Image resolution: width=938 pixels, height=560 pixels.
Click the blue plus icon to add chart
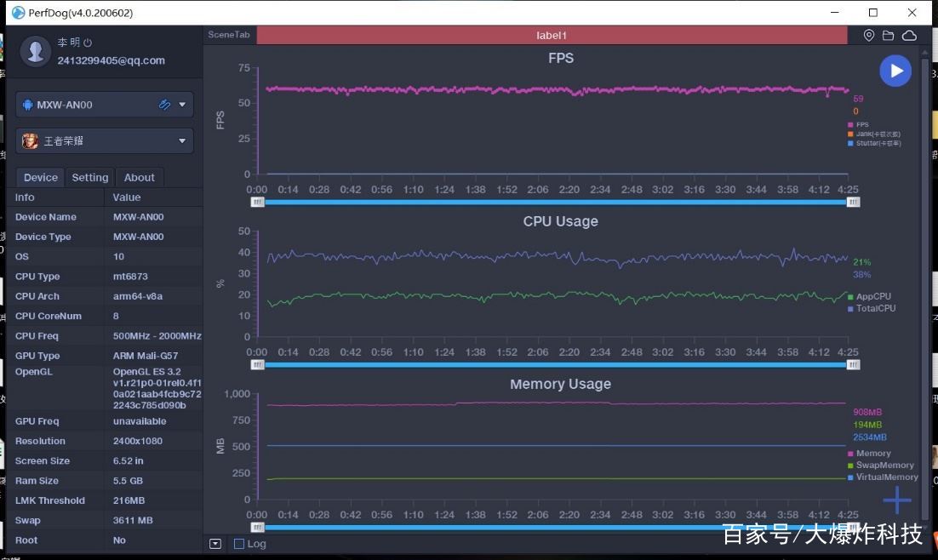(896, 500)
